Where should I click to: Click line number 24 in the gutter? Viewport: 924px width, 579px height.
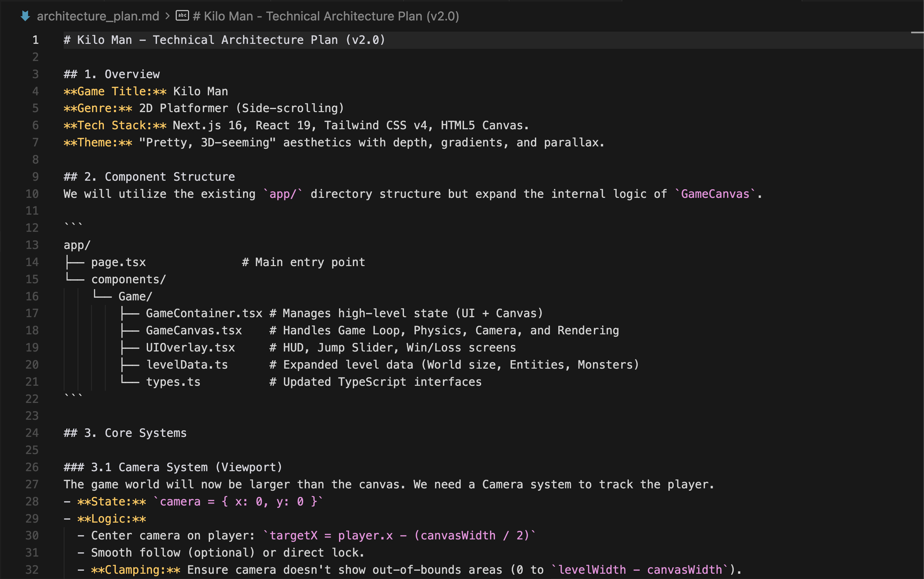32,433
